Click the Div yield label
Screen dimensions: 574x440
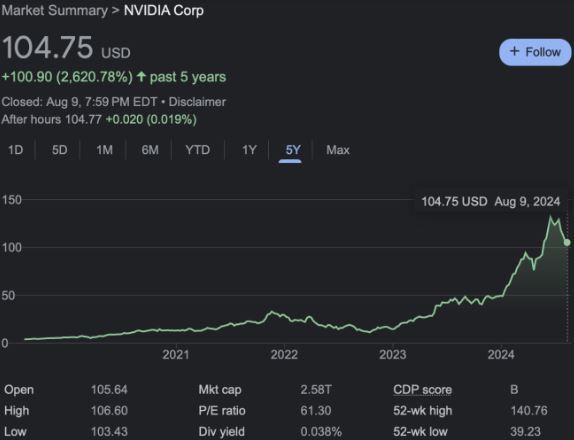221,432
